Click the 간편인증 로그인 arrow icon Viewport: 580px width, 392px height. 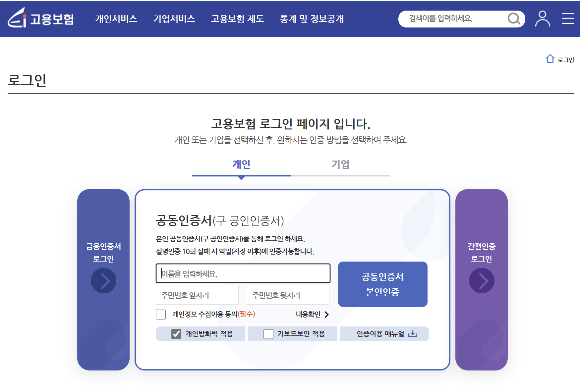click(482, 280)
